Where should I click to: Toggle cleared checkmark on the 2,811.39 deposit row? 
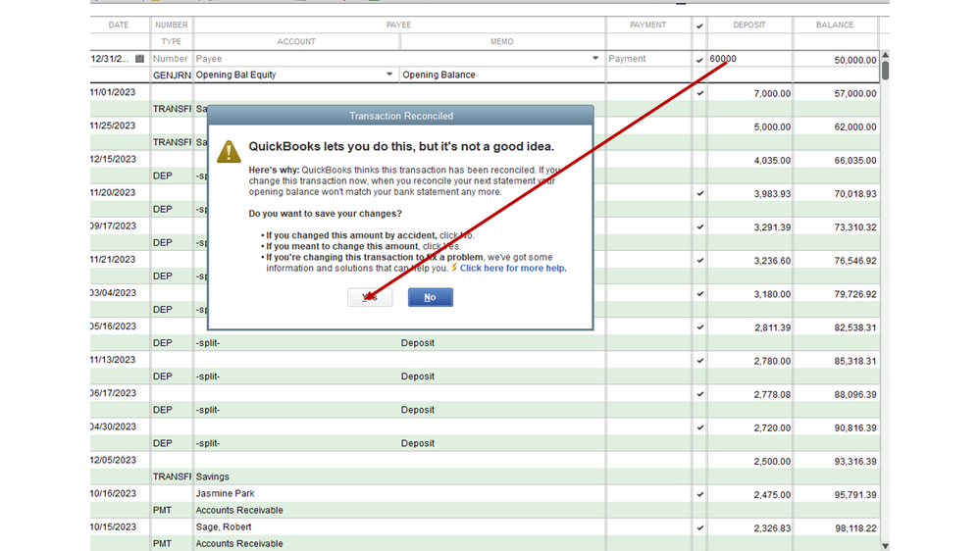(700, 327)
